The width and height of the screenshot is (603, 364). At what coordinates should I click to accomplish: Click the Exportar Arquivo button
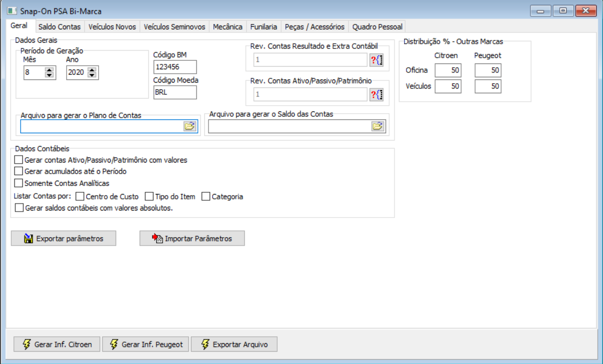tap(234, 344)
